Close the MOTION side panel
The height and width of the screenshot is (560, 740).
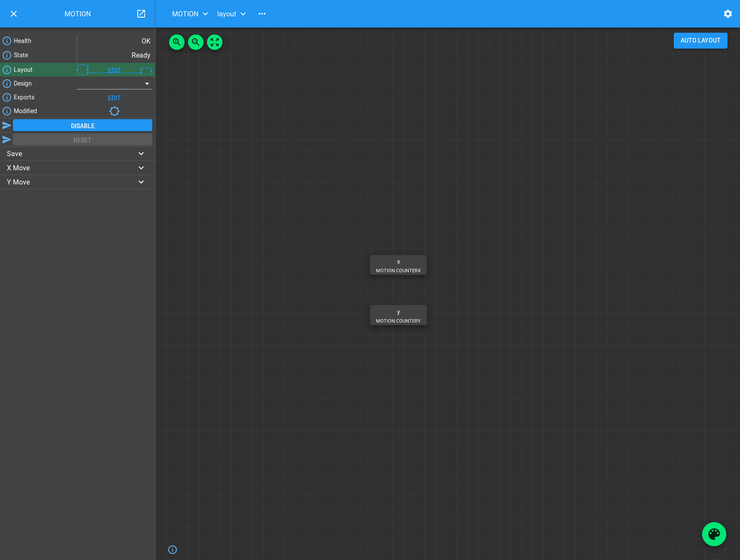[14, 14]
